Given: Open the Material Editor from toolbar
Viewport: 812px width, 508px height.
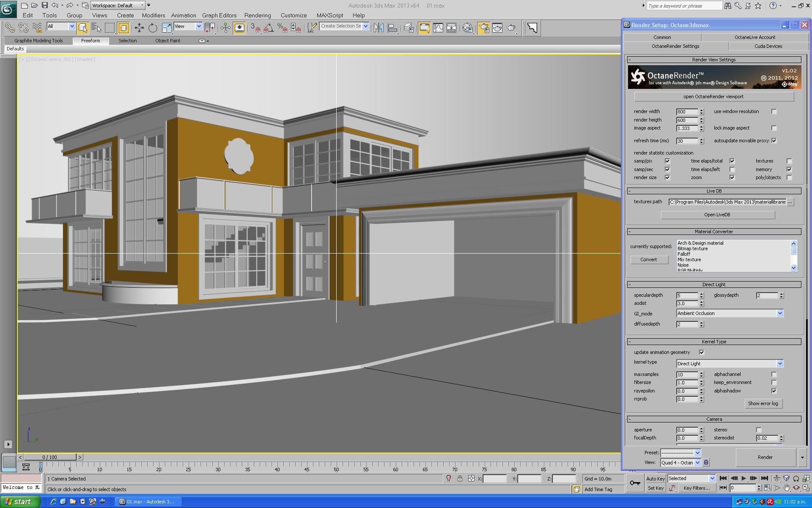Looking at the screenshot, I should tap(468, 28).
